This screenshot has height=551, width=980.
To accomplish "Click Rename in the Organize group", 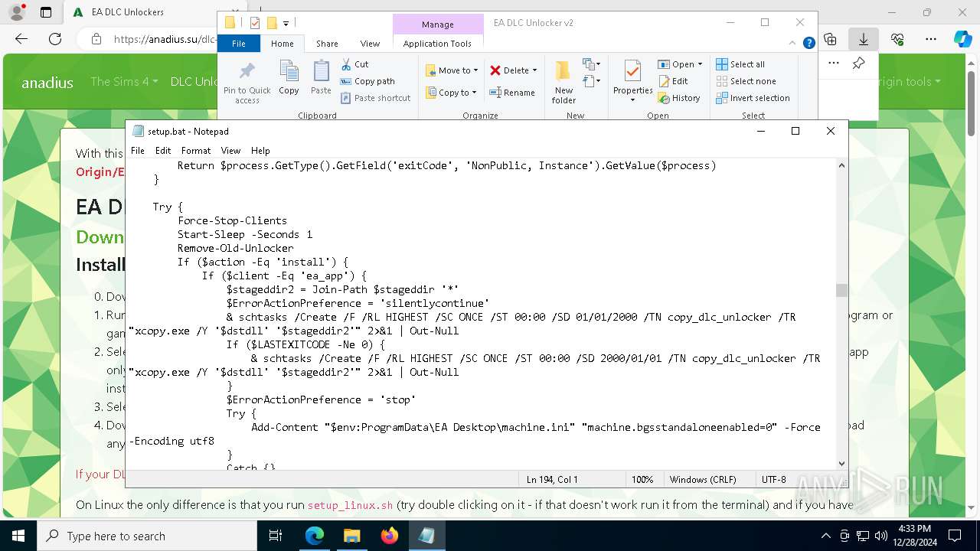I will tap(512, 93).
